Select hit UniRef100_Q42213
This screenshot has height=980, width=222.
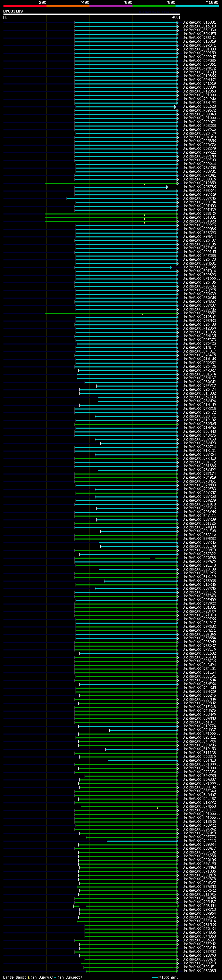click(x=199, y=841)
